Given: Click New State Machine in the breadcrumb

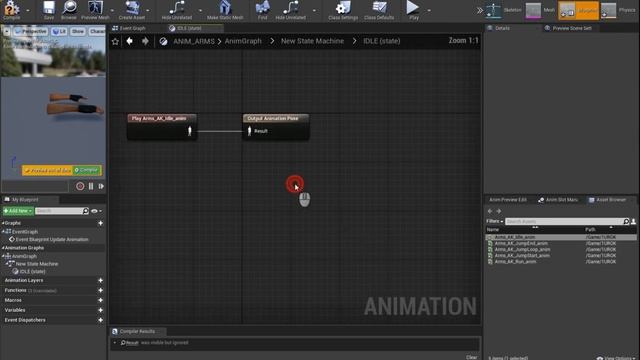Looking at the screenshot, I should (x=312, y=41).
